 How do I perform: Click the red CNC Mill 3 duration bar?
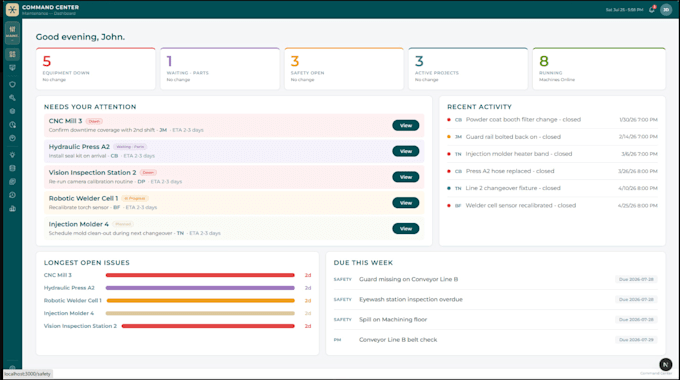click(x=200, y=275)
